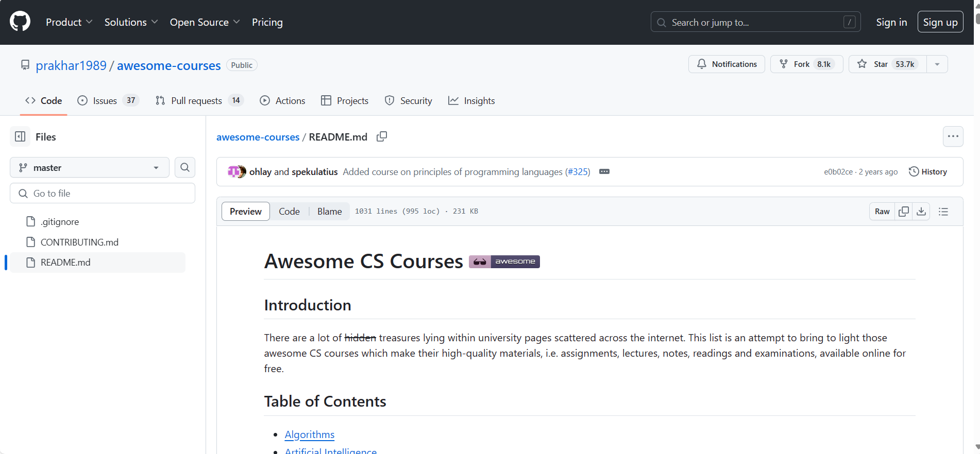Copy the README.md file path
Viewport: 980px width, 454px height.
coord(382,137)
